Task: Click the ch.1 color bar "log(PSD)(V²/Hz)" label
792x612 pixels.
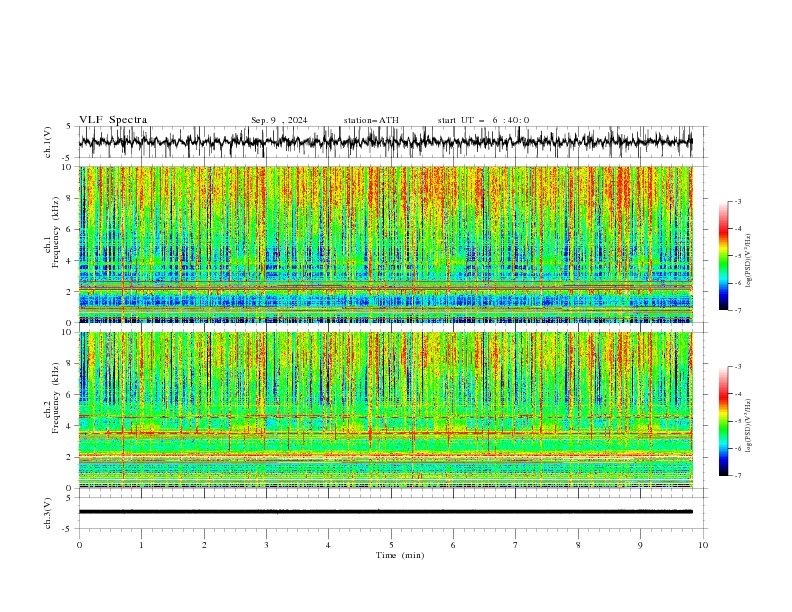Action: [749, 261]
